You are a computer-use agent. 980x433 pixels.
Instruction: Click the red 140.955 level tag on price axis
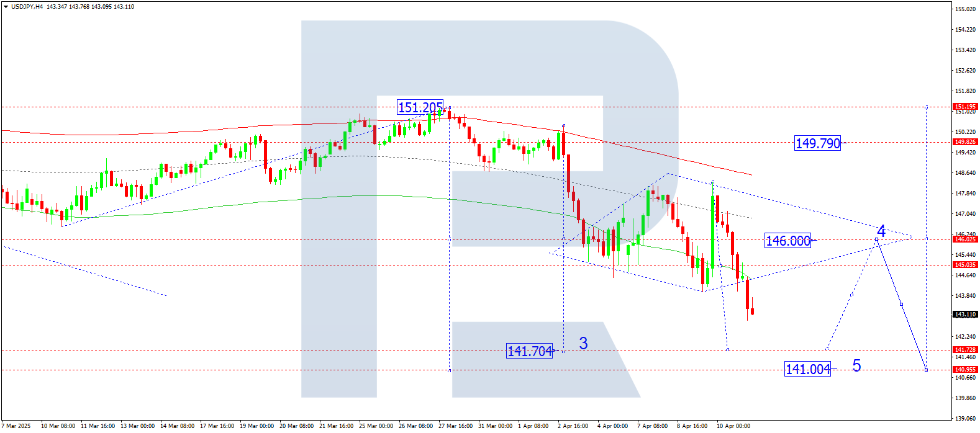click(x=965, y=370)
